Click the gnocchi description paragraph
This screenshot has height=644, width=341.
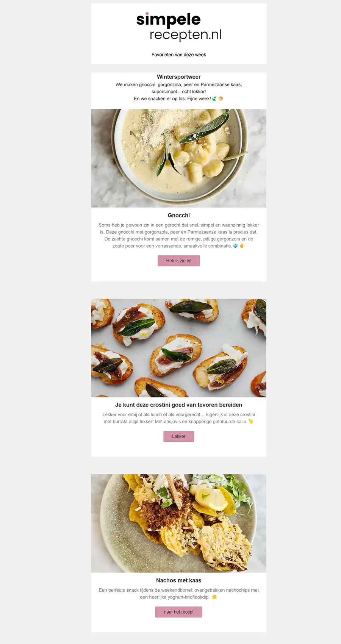pyautogui.click(x=179, y=236)
